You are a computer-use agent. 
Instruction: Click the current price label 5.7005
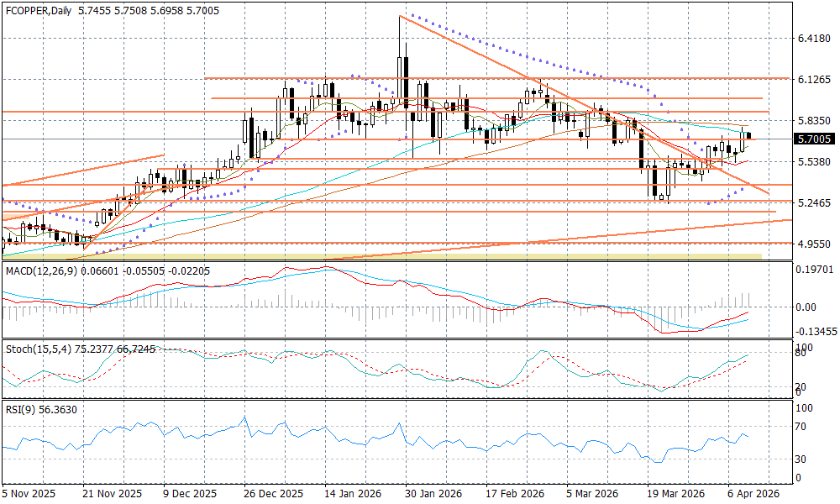(x=814, y=139)
